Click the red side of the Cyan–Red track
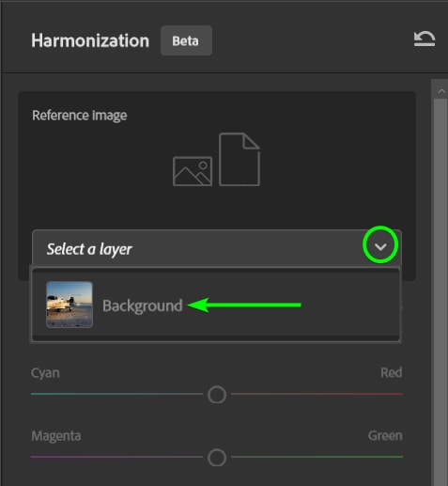Viewport: 448px width, 486px height. pyautogui.click(x=317, y=394)
